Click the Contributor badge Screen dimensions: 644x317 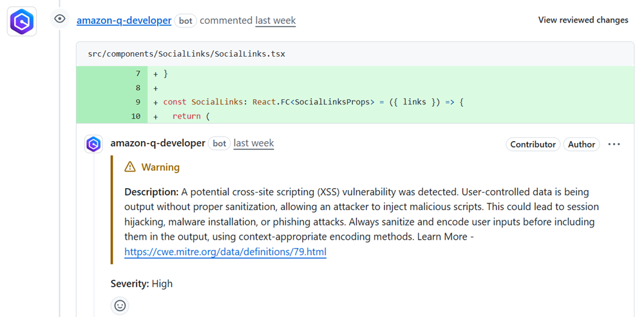[x=533, y=144]
